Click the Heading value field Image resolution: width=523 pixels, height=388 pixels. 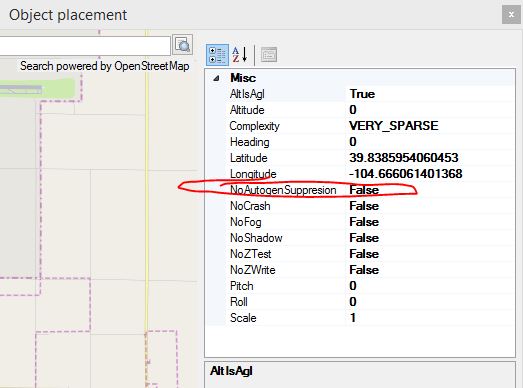tap(430, 142)
